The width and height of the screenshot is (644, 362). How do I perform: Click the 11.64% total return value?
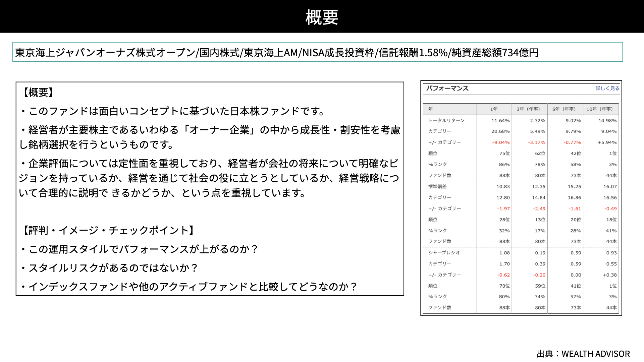pos(500,121)
